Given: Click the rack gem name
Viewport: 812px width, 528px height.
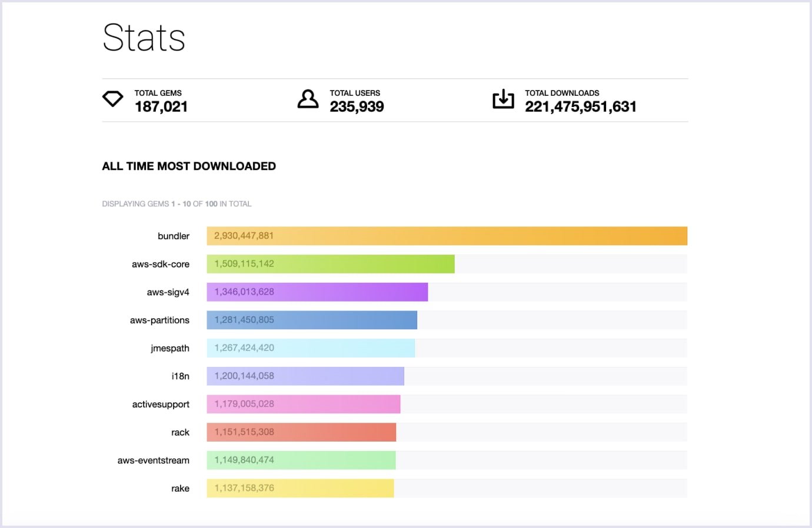Looking at the screenshot, I should point(180,433).
